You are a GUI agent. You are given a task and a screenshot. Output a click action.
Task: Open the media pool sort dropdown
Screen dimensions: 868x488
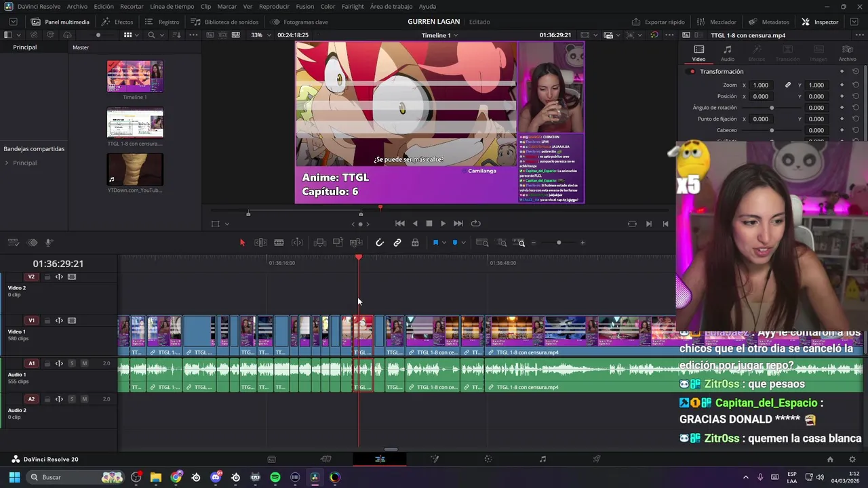pos(177,35)
